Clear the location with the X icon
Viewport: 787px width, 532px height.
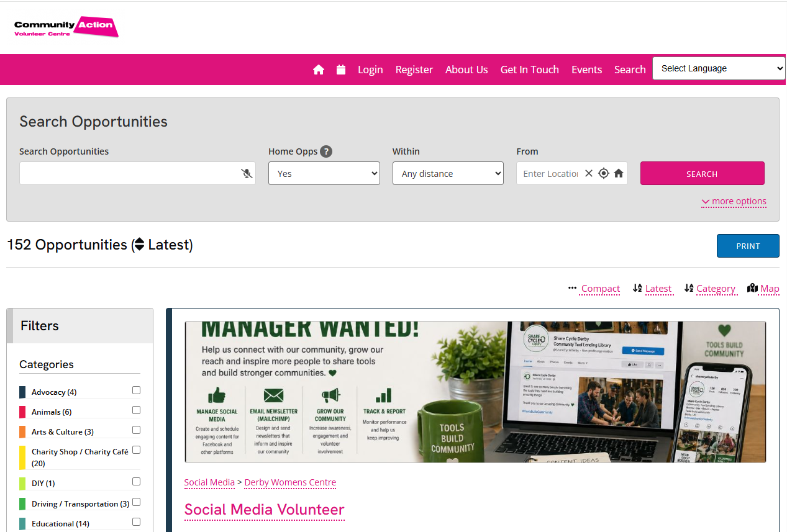tap(589, 173)
